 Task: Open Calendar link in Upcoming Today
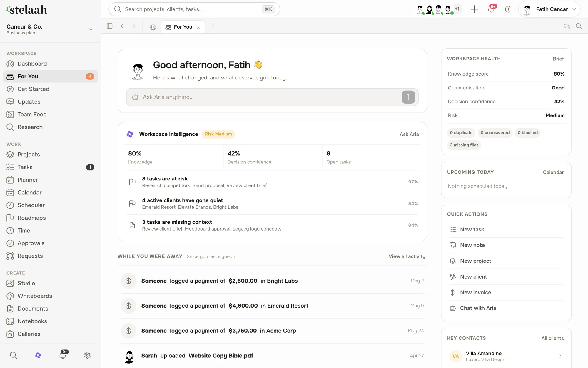(553, 173)
